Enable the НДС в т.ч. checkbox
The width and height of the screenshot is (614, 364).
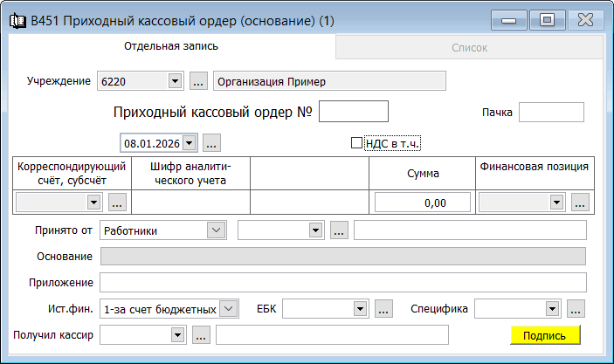[x=356, y=143]
